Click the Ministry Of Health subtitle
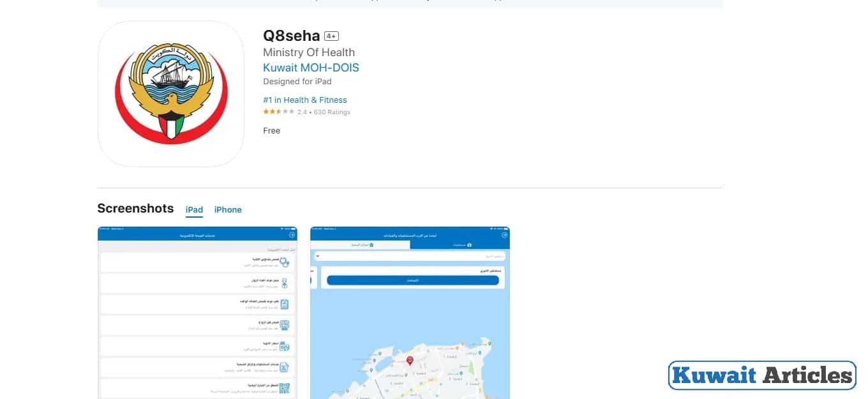 point(309,52)
